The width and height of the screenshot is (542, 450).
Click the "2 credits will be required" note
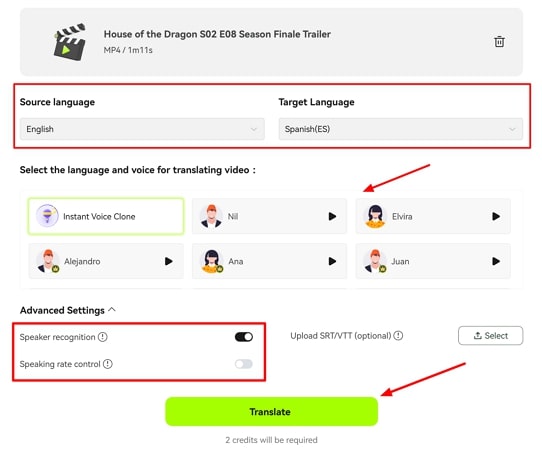(x=271, y=440)
